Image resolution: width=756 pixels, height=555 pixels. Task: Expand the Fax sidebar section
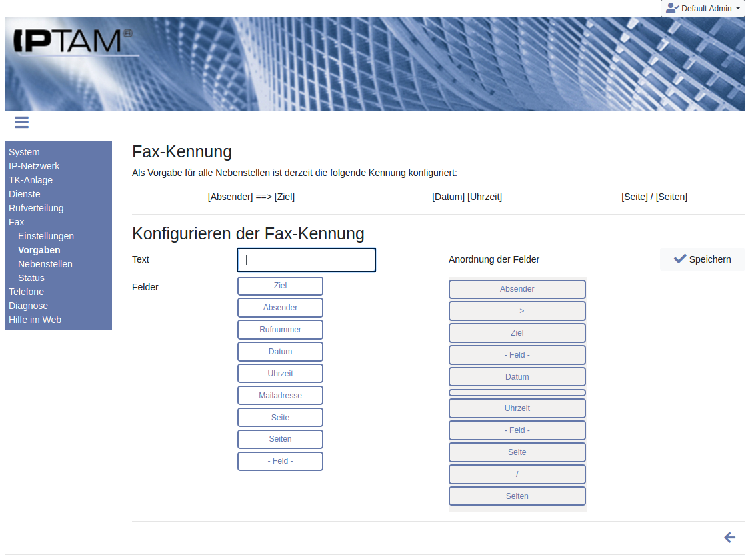click(16, 222)
